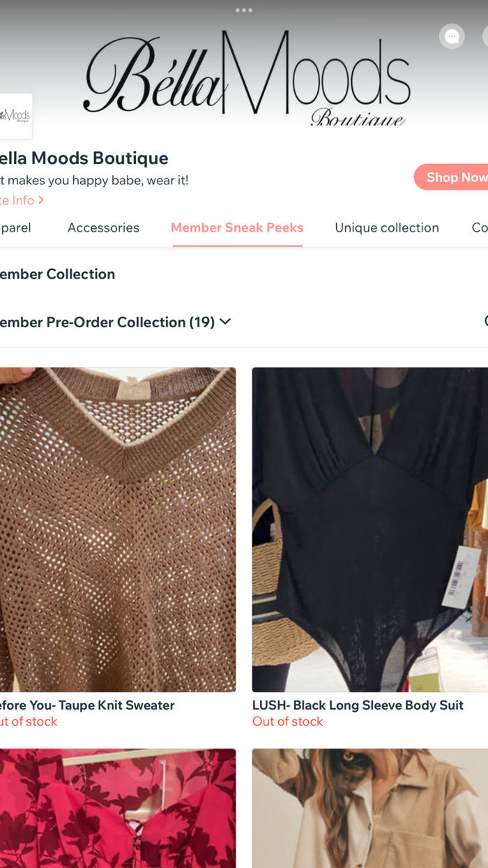This screenshot has height=868, width=488.
Task: Click the tan button-up shirt product image
Action: (369, 808)
